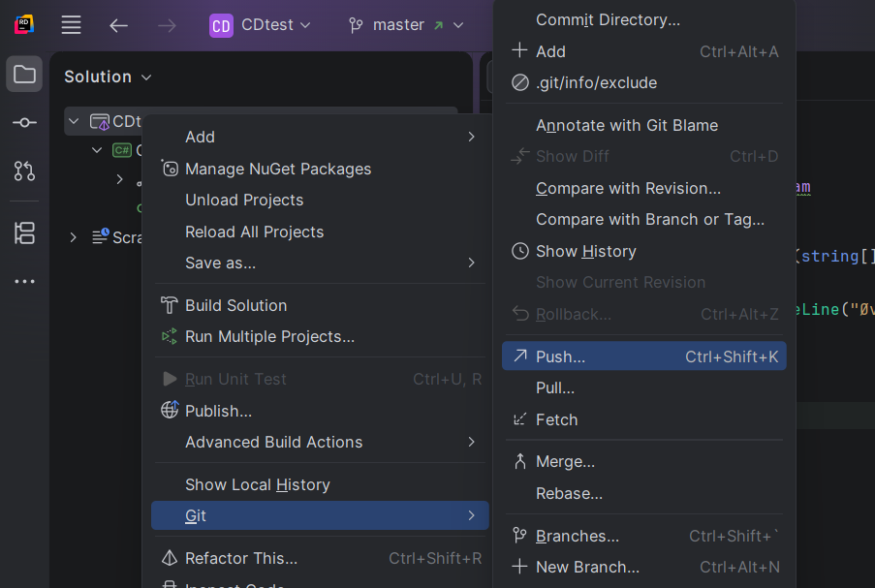Open the Pull Requests tool window icon
This screenshot has height=588, width=875.
[24, 170]
